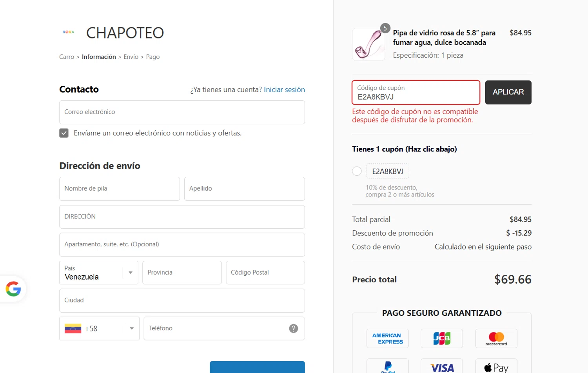Go to Carro breadcrumb
This screenshot has height=373, width=588.
[x=67, y=57]
